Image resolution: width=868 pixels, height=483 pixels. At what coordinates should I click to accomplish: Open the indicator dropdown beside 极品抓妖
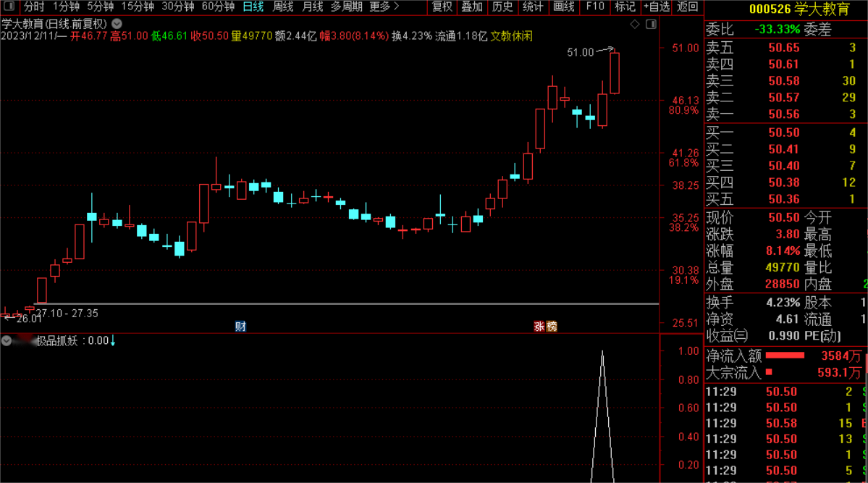pos(7,340)
